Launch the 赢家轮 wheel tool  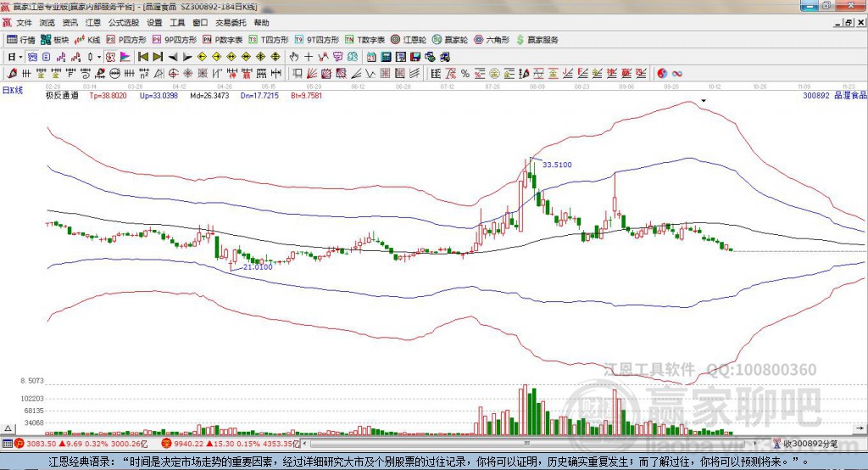450,40
